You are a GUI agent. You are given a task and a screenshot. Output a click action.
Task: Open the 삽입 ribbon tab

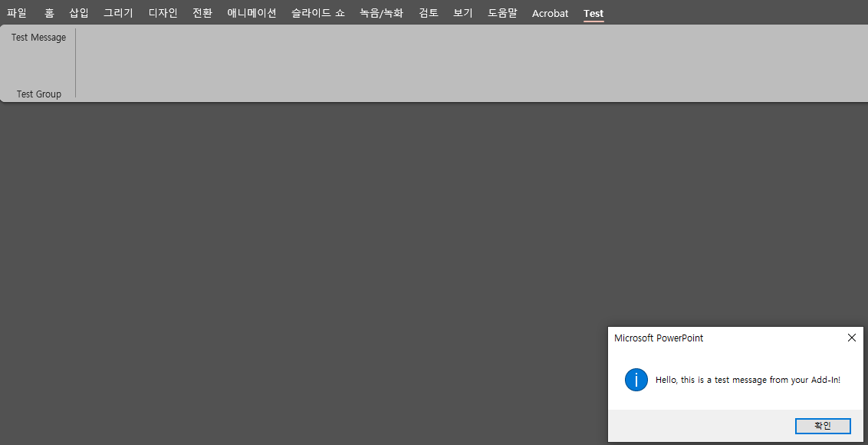tap(79, 13)
